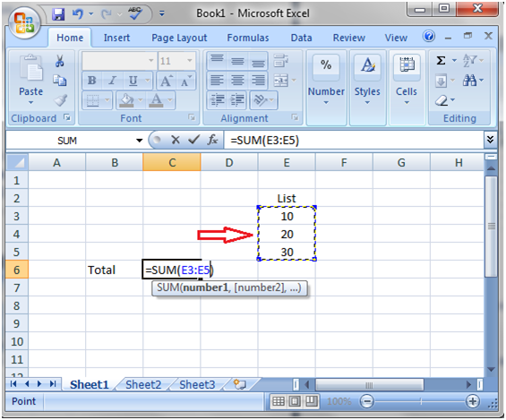This screenshot has width=506, height=420.
Task: Toggle Bold formatting
Action: click(92, 81)
